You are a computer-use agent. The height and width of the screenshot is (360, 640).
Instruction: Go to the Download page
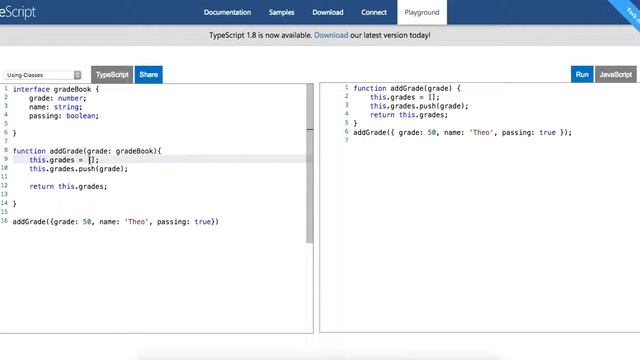click(x=328, y=12)
